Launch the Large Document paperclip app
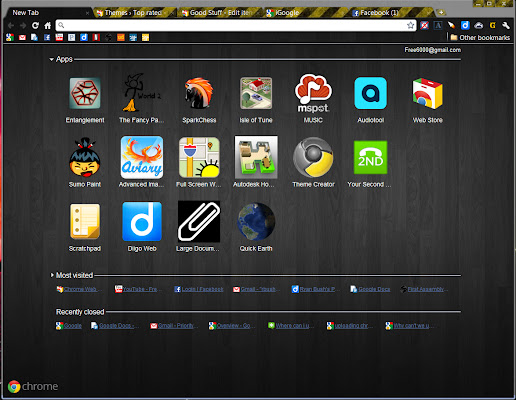 [199, 221]
